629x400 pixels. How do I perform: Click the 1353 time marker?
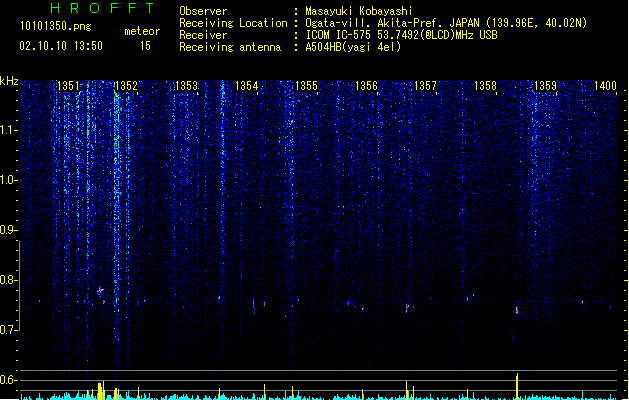[x=187, y=86]
